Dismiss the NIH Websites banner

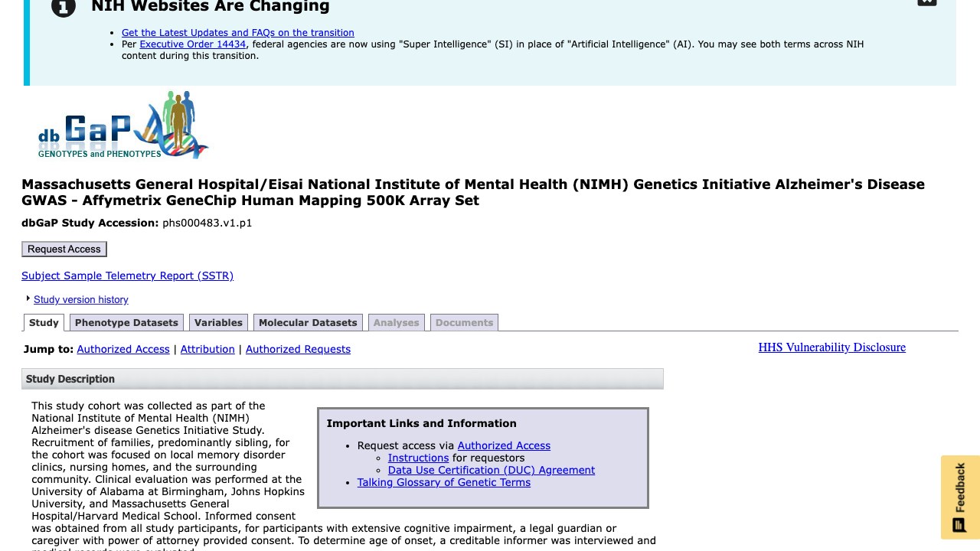927,2
